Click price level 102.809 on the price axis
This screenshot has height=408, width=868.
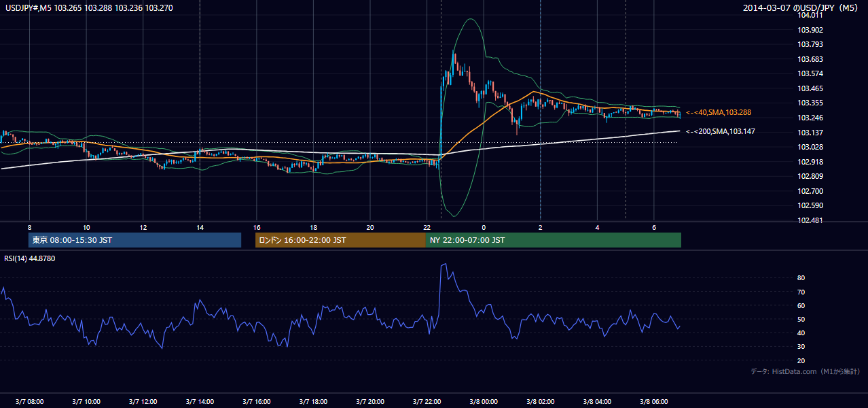tap(810, 176)
